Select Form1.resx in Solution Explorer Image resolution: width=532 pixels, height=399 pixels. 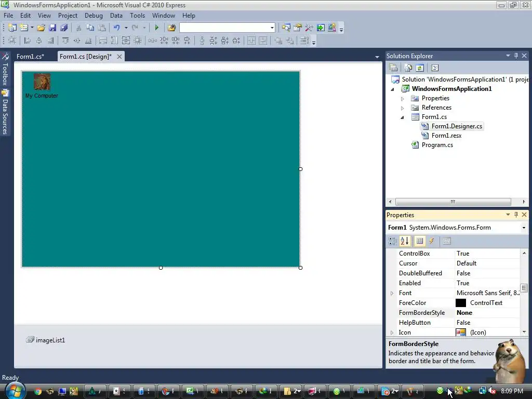(x=446, y=136)
